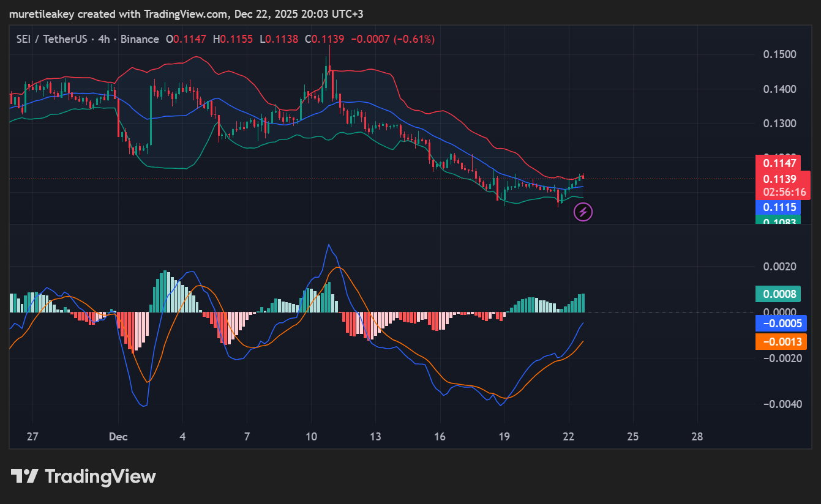This screenshot has width=821, height=504.
Task: Click the 22 date label on time axis
Action: [569, 437]
